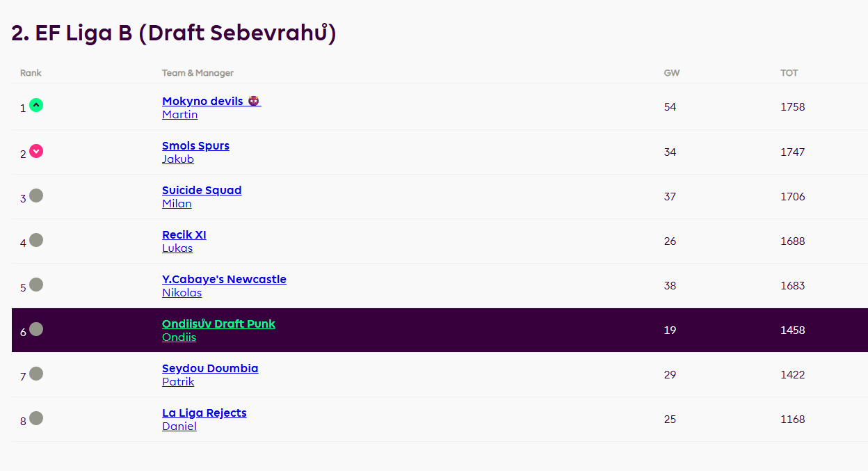Screen dimensions: 868x471
Task: Click the grey dot in highlighted rank 6 row
Action: point(36,329)
